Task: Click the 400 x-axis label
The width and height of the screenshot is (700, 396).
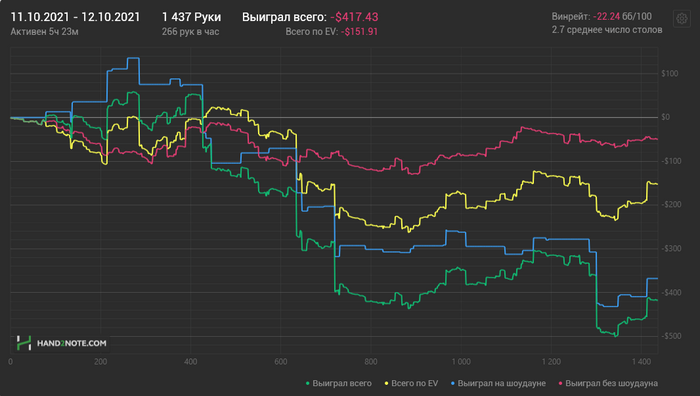Action: 191,362
